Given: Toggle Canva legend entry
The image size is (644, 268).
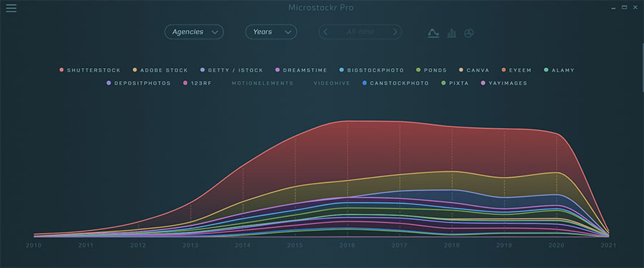Looking at the screenshot, I should coord(474,70).
